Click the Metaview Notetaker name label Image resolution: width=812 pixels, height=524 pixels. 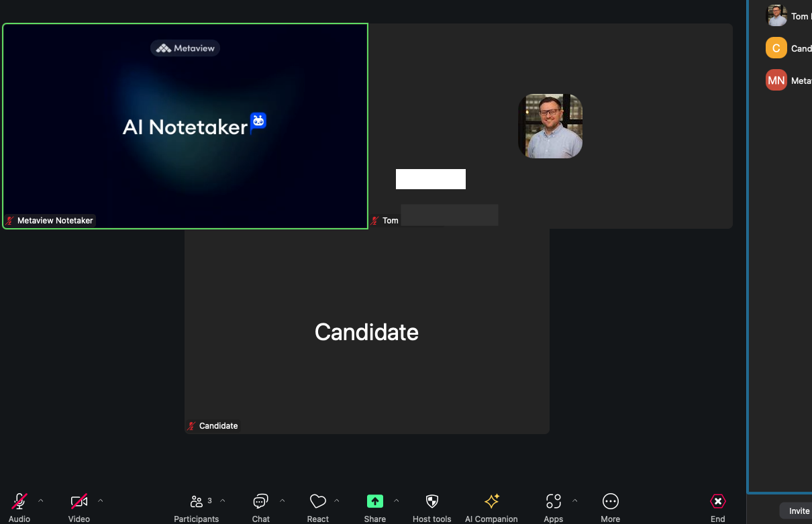coord(55,220)
